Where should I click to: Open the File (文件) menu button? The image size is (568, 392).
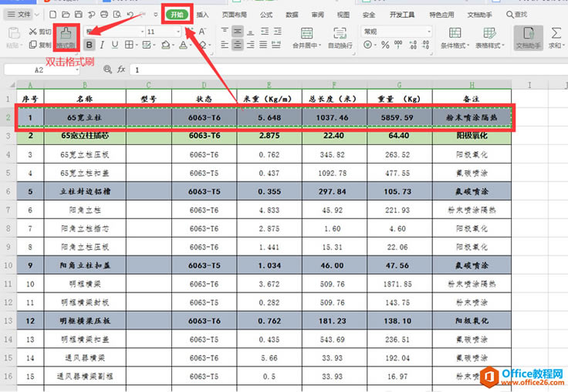[x=22, y=15]
